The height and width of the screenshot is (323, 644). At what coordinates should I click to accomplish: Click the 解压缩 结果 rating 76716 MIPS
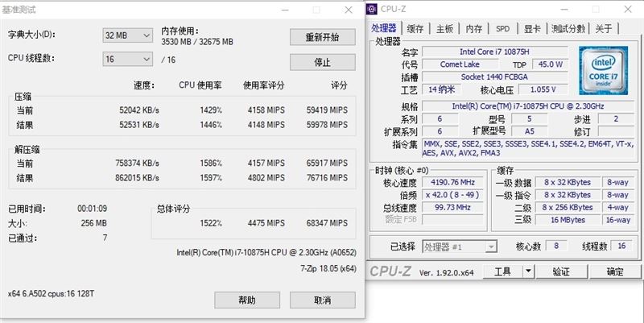click(327, 177)
